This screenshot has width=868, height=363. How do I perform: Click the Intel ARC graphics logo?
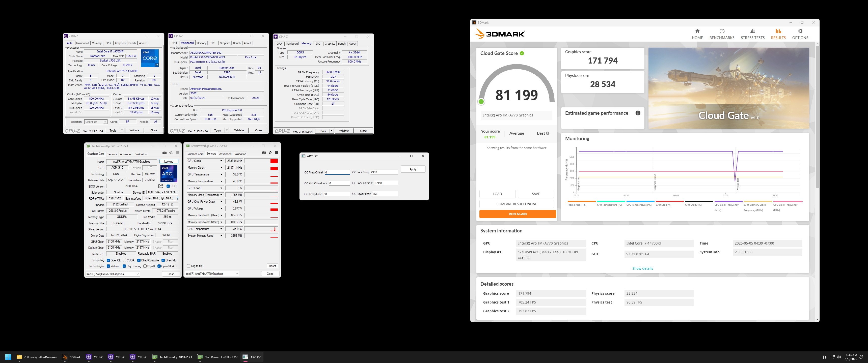(x=169, y=174)
